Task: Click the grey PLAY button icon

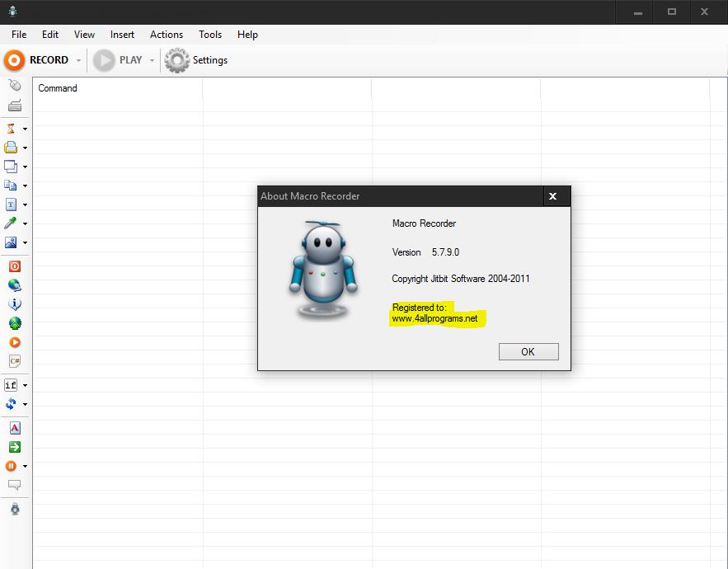Action: pos(104,60)
